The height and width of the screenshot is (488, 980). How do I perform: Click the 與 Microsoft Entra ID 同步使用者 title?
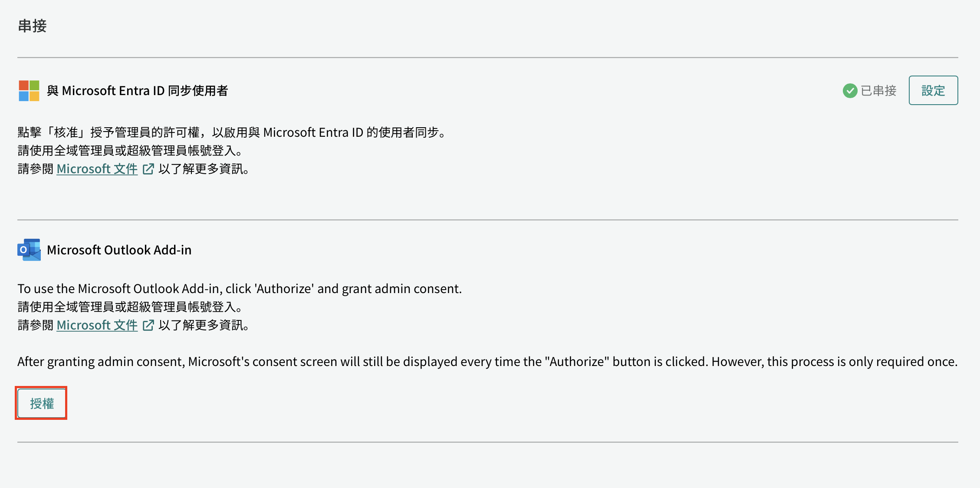(x=137, y=91)
